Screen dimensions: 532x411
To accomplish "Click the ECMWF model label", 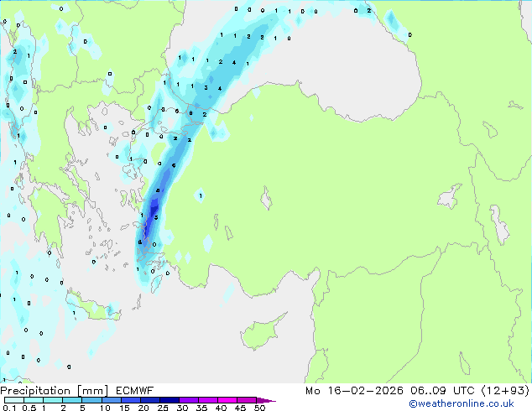I will (x=135, y=391).
